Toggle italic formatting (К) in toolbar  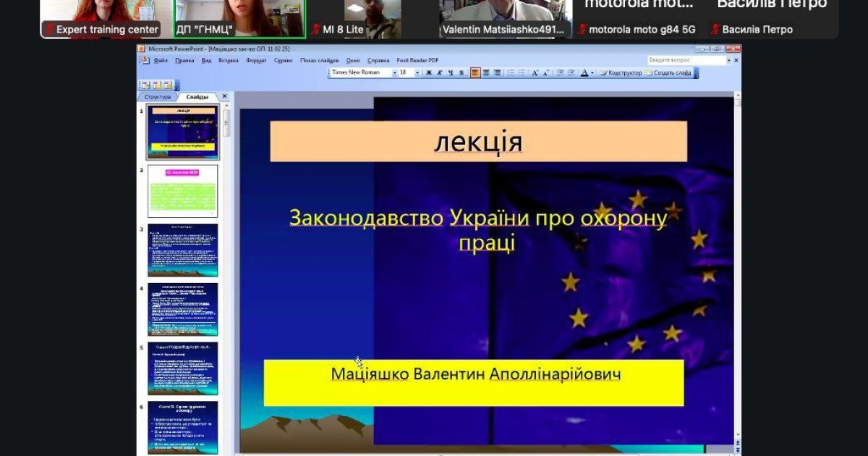coord(439,72)
